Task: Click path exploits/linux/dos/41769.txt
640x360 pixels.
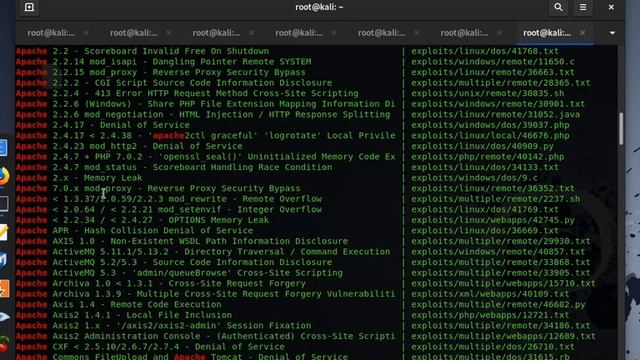Action: tap(485, 210)
